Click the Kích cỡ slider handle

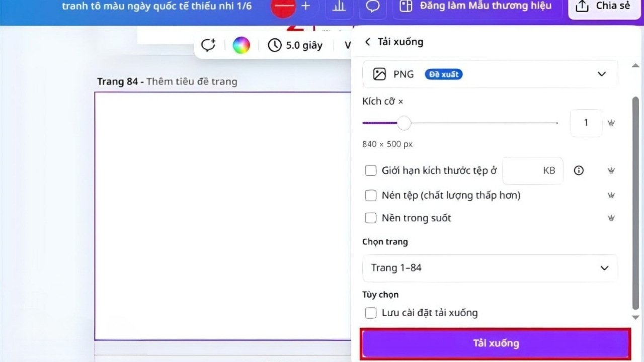pyautogui.click(x=404, y=123)
